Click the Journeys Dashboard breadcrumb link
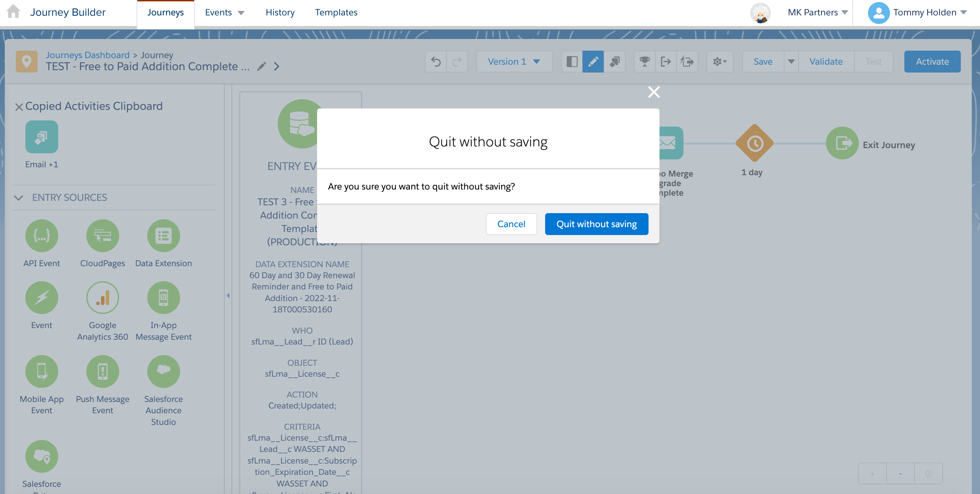This screenshot has width=980, height=494. click(x=88, y=55)
